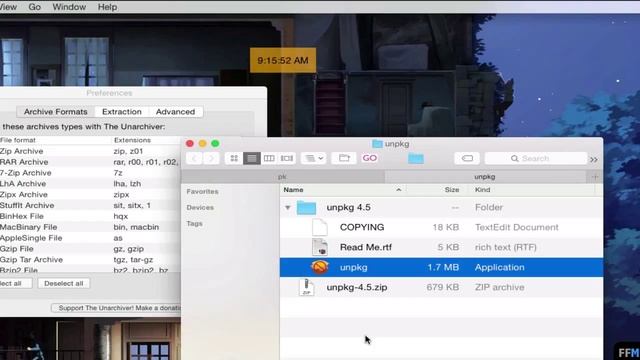Select StuffIt Archive row

(90, 205)
